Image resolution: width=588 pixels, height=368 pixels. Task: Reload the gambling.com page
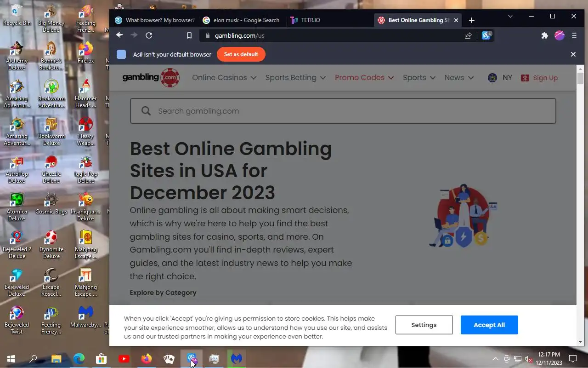click(149, 35)
